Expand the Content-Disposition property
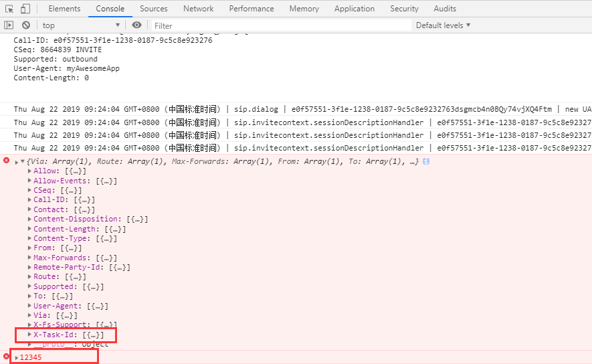This screenshot has width=592, height=364. [29, 219]
